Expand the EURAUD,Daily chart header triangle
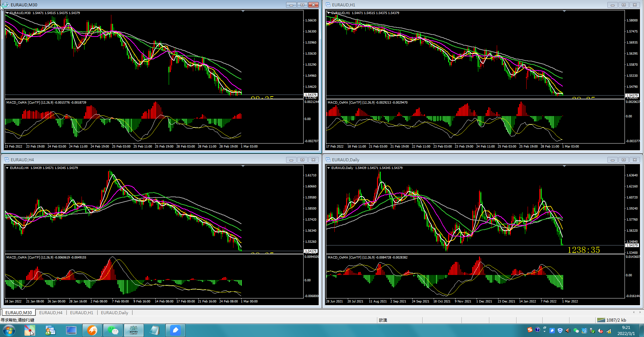The width and height of the screenshot is (644, 337). (329, 168)
